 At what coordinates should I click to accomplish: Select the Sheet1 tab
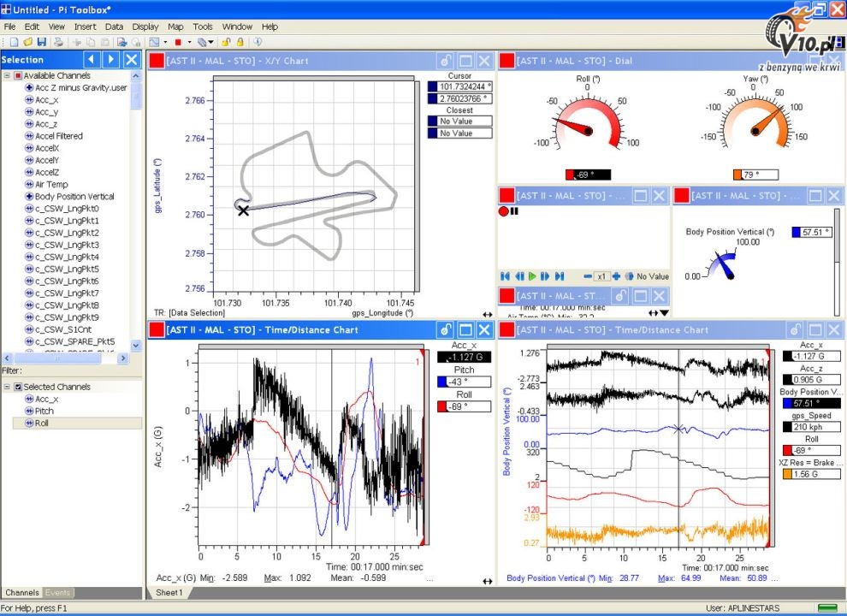(169, 593)
